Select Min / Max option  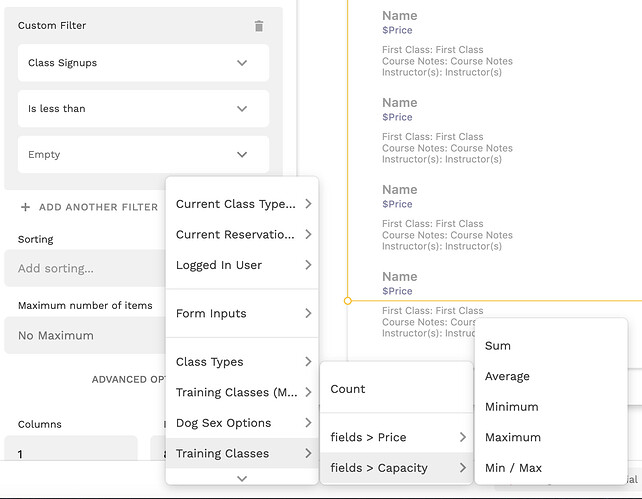[x=514, y=468]
